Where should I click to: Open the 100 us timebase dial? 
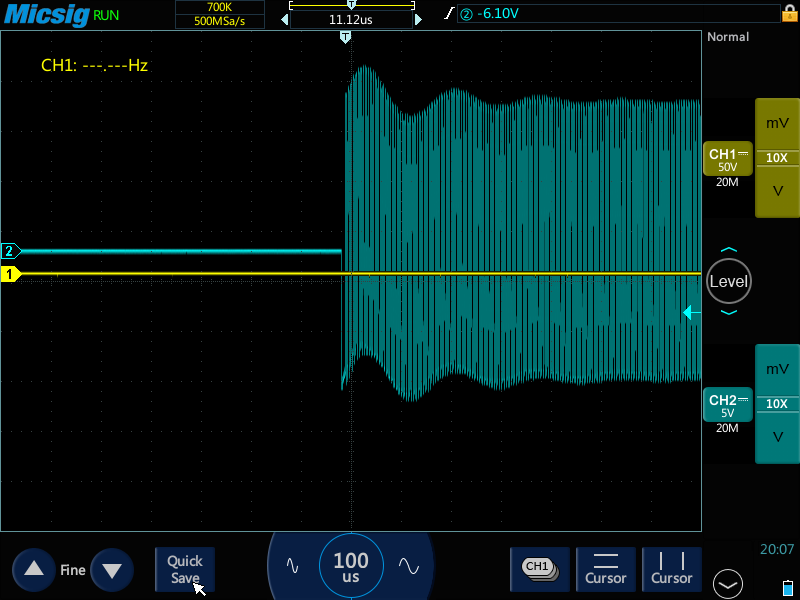point(351,566)
